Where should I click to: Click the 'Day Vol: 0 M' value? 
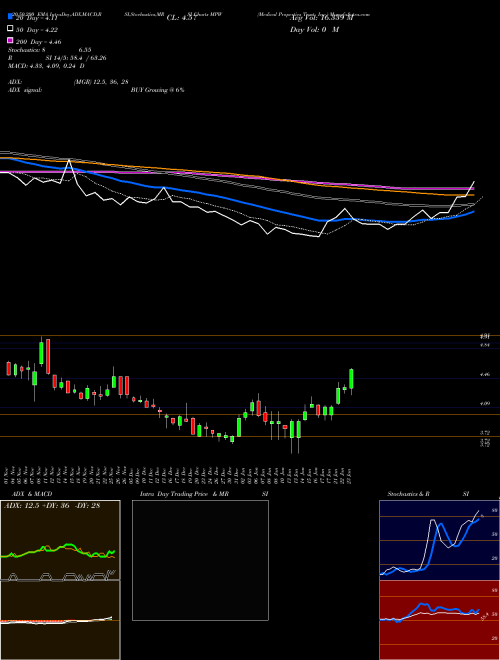[314, 29]
